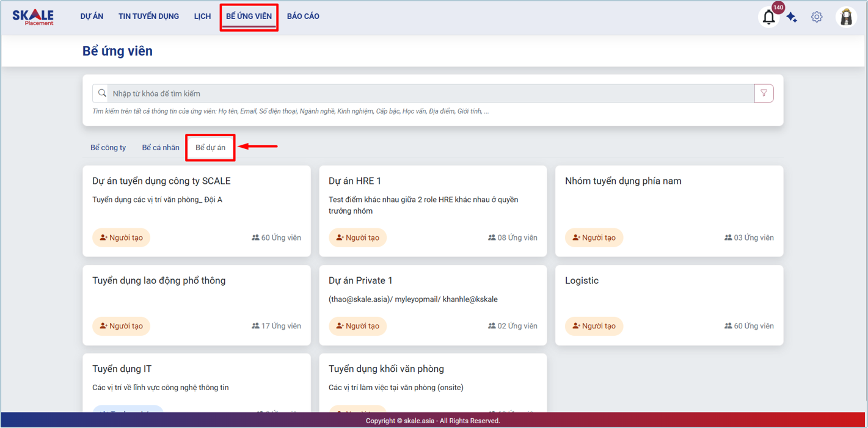The height and width of the screenshot is (428, 868).
Task: Click candidates icon on Logistic card
Action: [728, 326]
